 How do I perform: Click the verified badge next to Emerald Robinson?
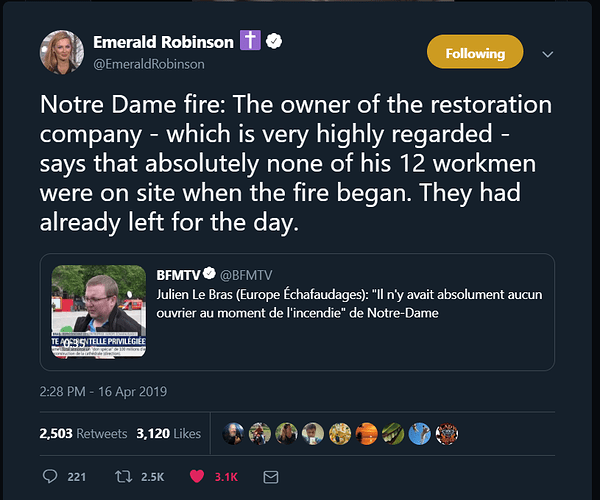274,41
